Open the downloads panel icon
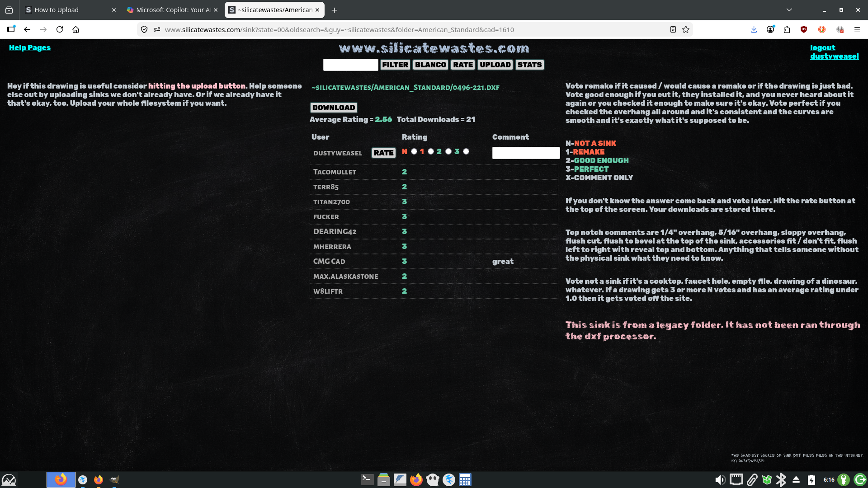The image size is (868, 488). 754,29
